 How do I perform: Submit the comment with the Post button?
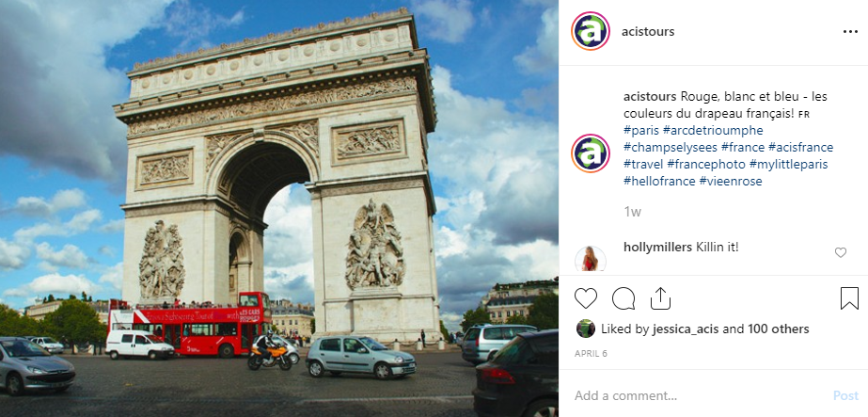point(845,395)
